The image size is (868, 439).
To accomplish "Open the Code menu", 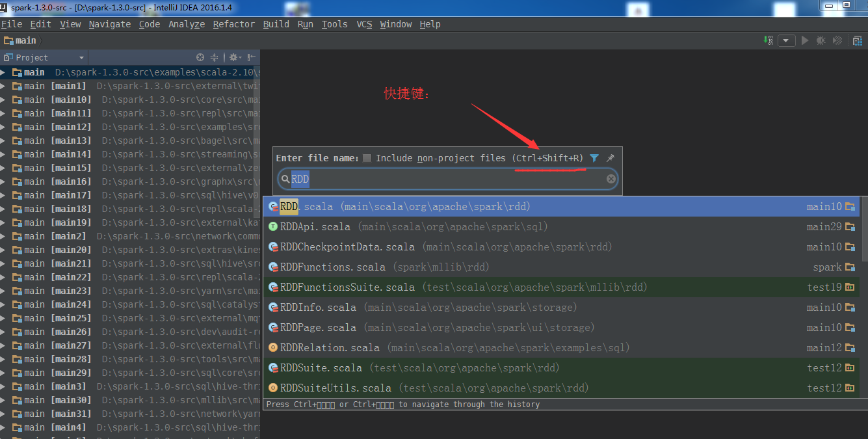I will coord(150,24).
